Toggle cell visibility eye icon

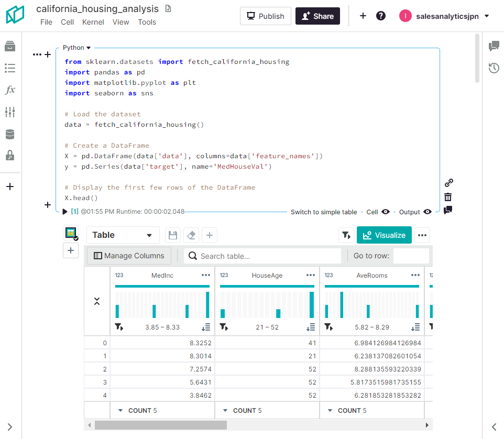pyautogui.click(x=386, y=212)
